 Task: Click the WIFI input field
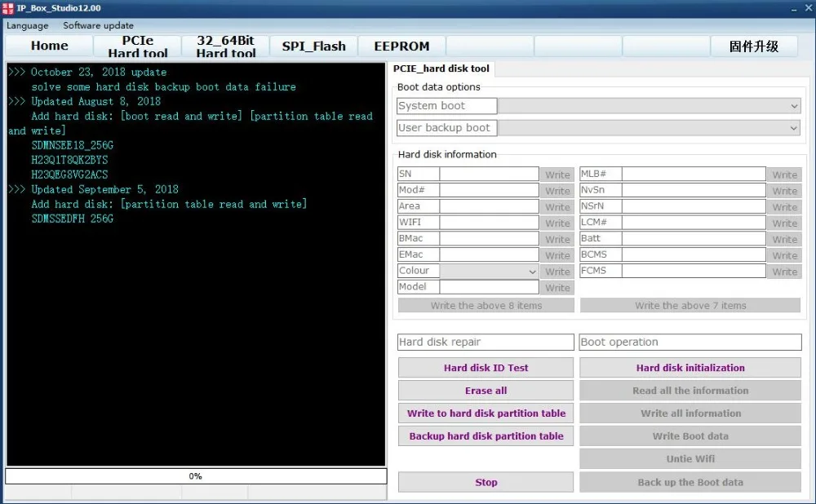[x=489, y=222]
